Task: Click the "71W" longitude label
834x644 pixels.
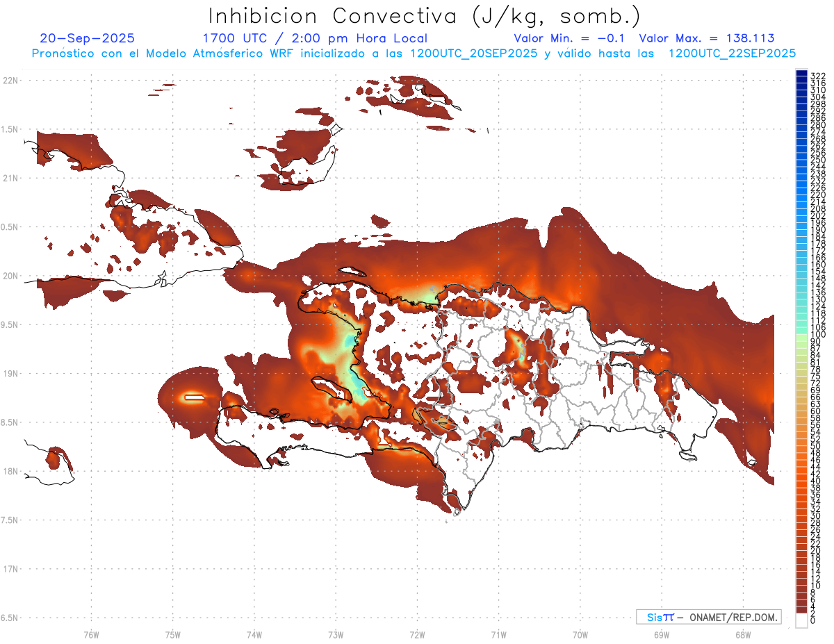Action: tap(498, 634)
